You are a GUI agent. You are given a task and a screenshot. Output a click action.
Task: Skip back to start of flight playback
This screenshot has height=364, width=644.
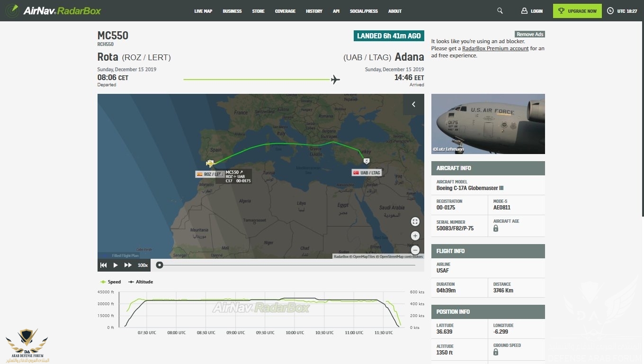(x=104, y=265)
